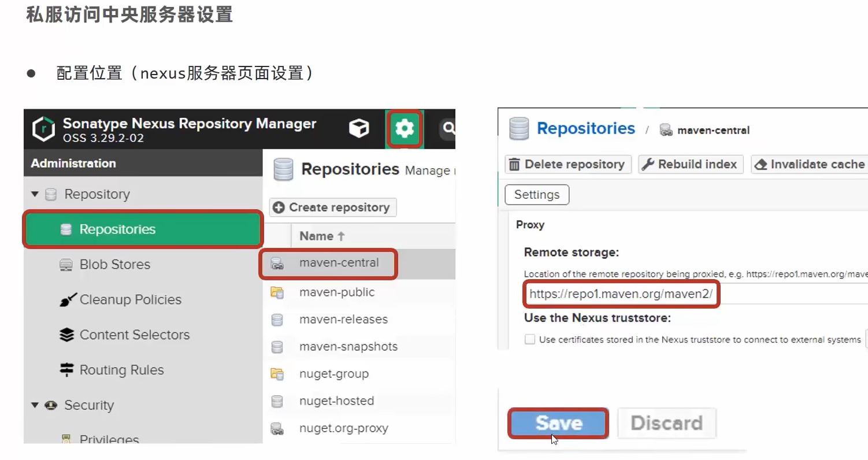The height and width of the screenshot is (460, 868).
Task: Click the gear administration icon
Action: point(405,128)
